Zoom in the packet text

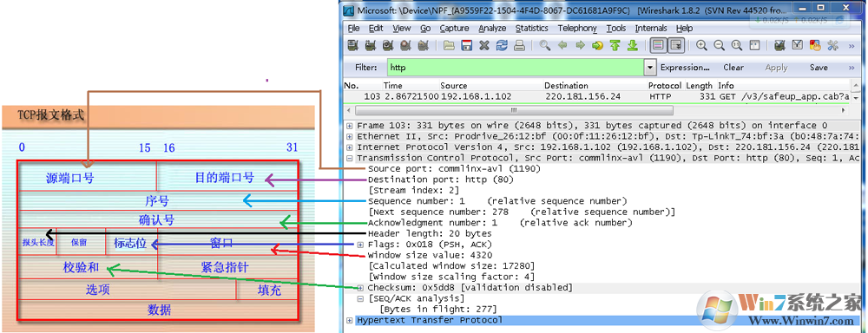point(702,46)
